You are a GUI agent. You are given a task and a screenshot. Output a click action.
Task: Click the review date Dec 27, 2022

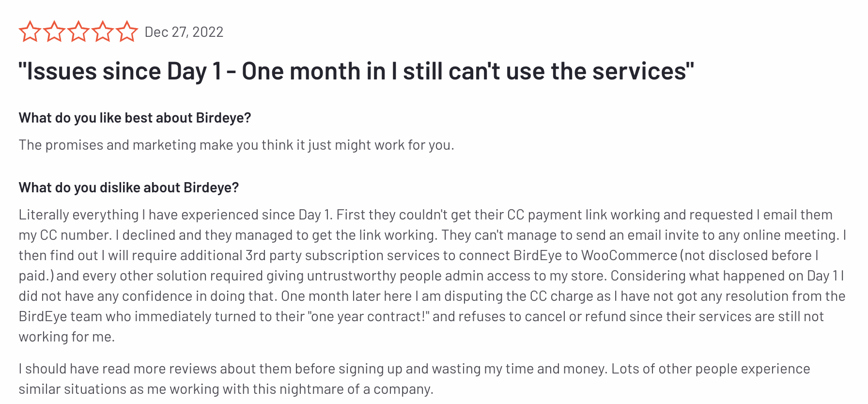tap(184, 32)
